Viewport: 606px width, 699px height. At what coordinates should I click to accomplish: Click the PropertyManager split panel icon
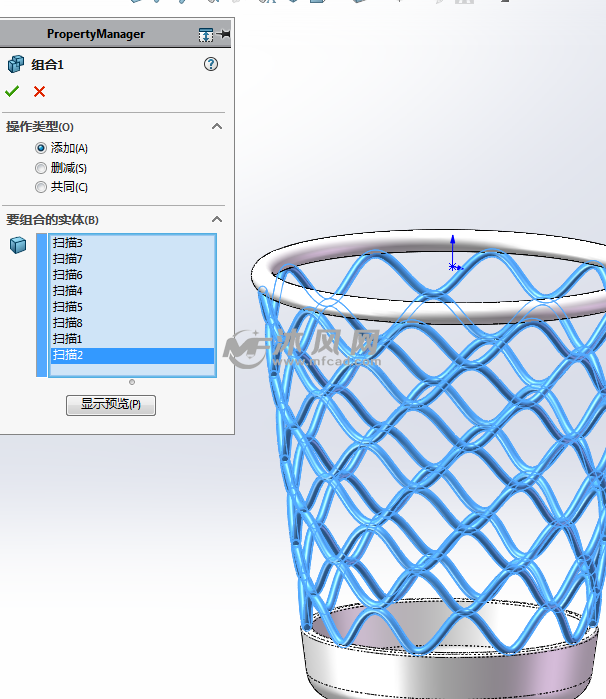pyautogui.click(x=206, y=34)
